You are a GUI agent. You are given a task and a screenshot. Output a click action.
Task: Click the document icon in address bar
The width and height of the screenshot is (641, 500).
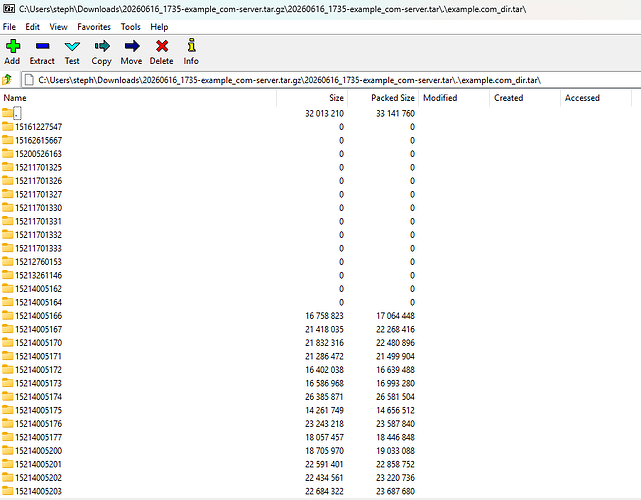[x=29, y=80]
